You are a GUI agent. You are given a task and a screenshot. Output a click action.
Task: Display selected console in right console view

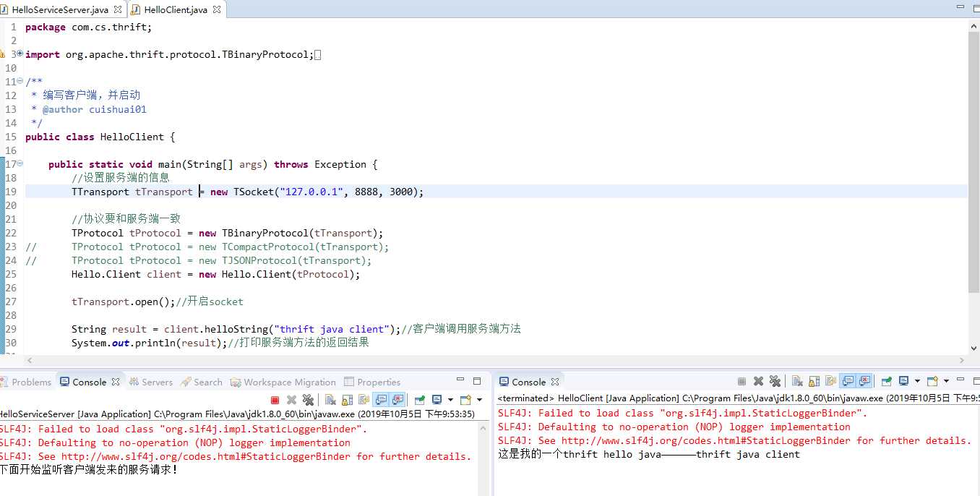(x=904, y=381)
